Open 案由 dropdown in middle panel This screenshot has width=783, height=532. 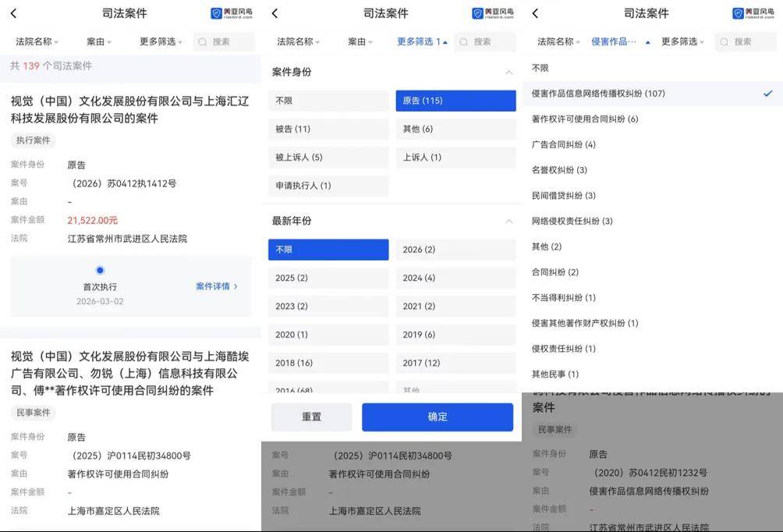360,42
